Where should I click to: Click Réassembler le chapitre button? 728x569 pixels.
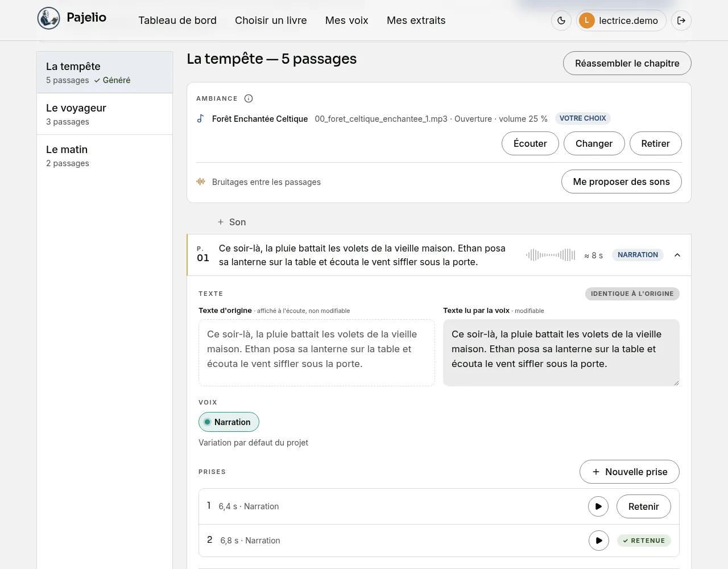pos(627,63)
